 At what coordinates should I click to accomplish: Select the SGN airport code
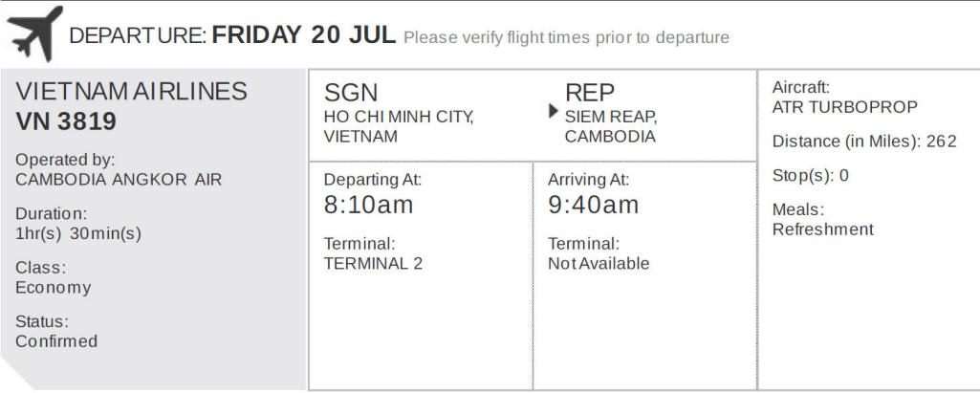tap(351, 93)
